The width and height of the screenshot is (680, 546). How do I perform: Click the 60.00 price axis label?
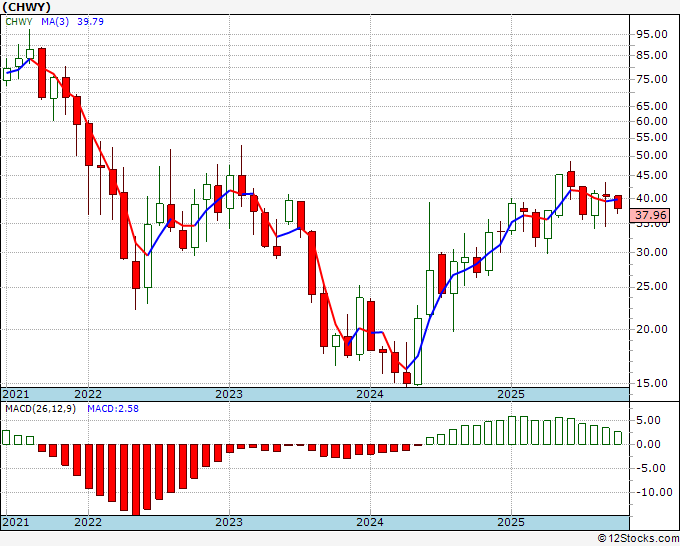(651, 121)
